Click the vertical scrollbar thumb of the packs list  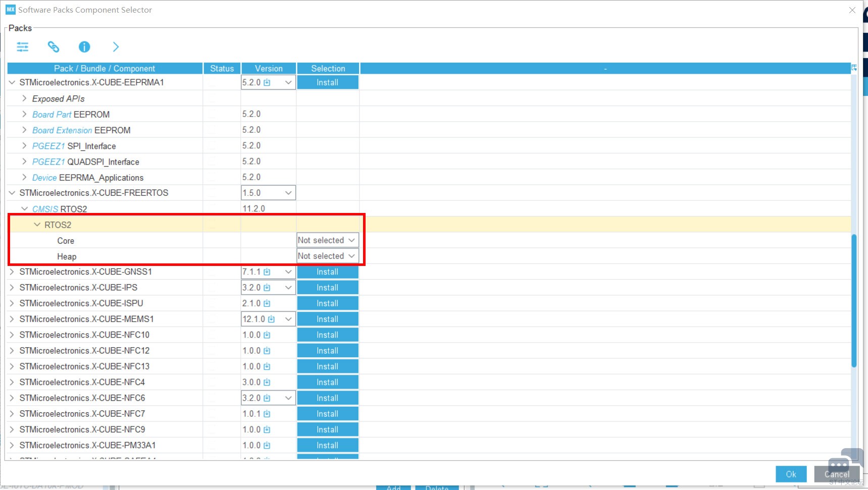point(854,301)
